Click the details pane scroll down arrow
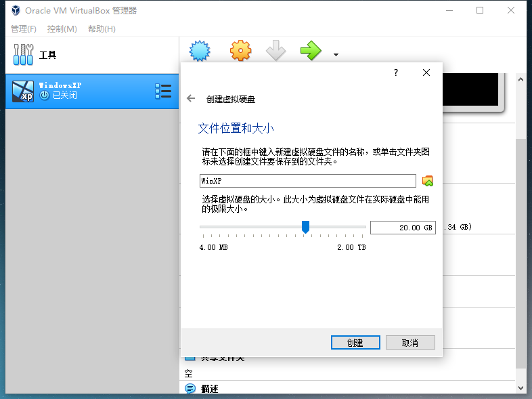532x399 pixels. [520, 387]
